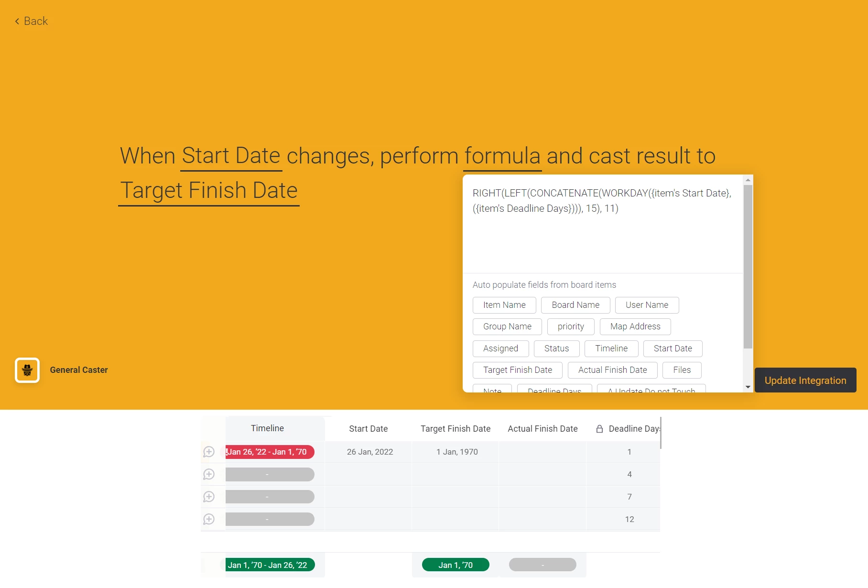
Task: Click the back chevron arrow icon
Action: tap(17, 21)
